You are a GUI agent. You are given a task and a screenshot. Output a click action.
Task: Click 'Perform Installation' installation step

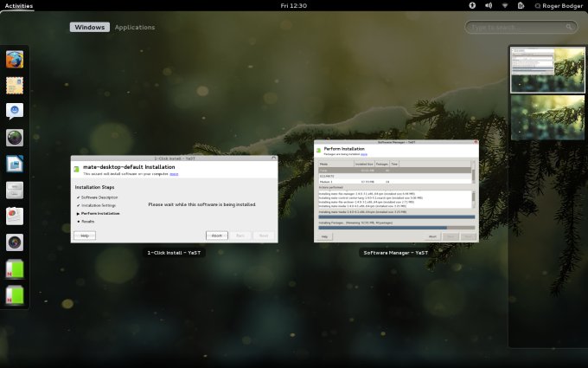pyautogui.click(x=100, y=213)
